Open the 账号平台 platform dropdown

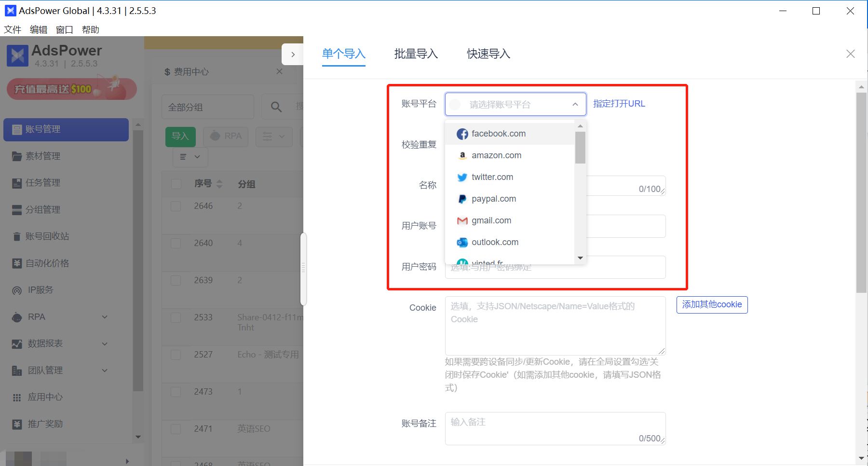[515, 104]
